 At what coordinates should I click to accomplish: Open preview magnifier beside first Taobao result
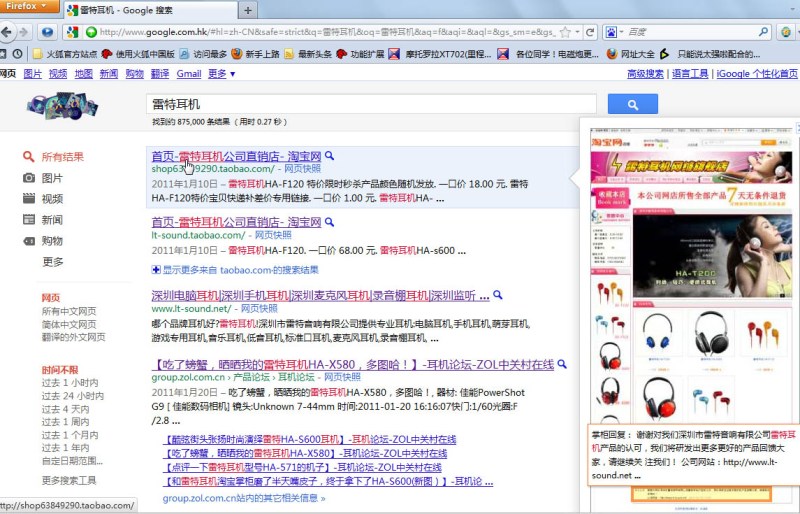[x=329, y=156]
